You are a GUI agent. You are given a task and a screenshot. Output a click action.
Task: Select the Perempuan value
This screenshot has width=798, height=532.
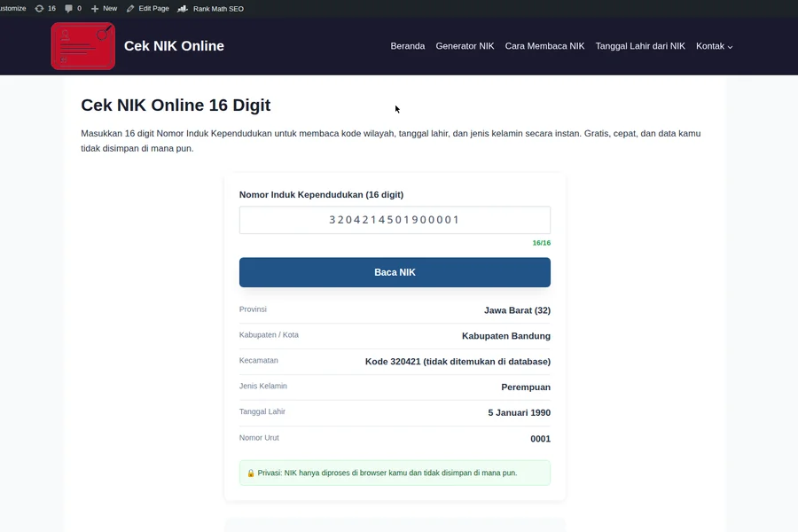click(526, 387)
